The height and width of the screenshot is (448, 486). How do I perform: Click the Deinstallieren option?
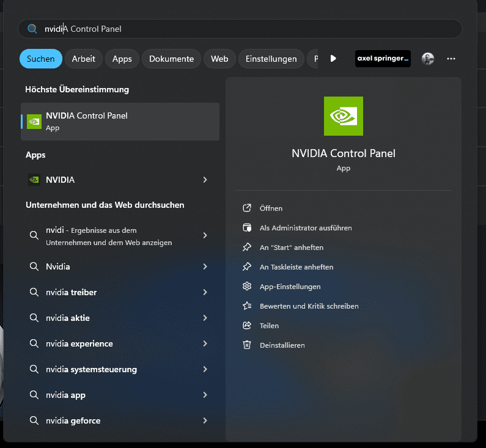(x=282, y=345)
